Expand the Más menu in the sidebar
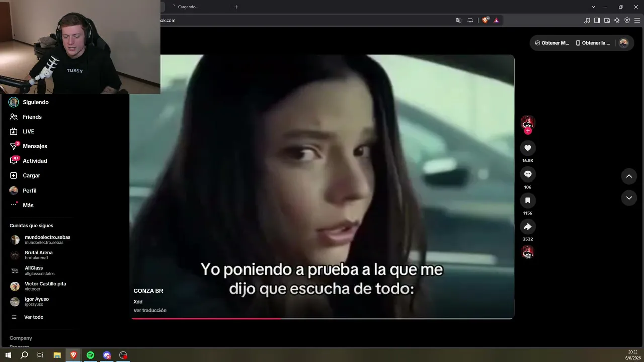Image resolution: width=644 pixels, height=362 pixels. pos(28,205)
